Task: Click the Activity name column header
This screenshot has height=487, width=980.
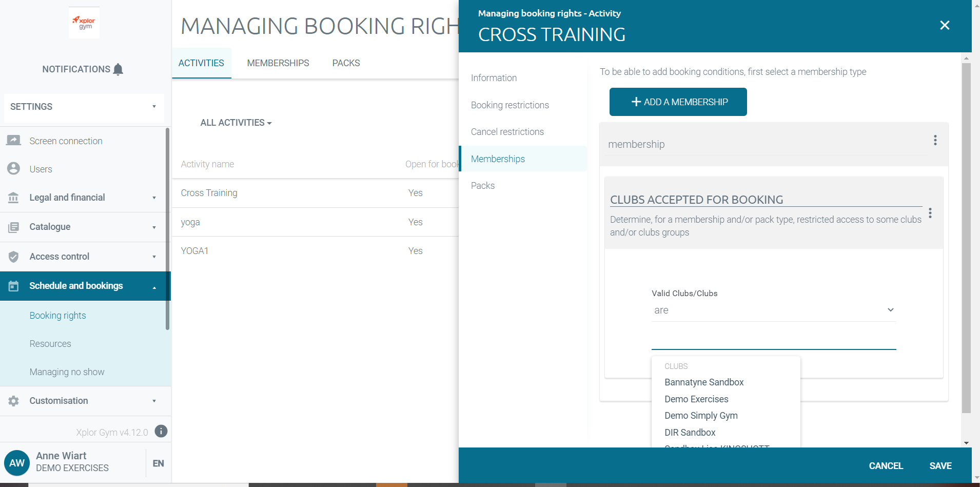Action: 207,164
